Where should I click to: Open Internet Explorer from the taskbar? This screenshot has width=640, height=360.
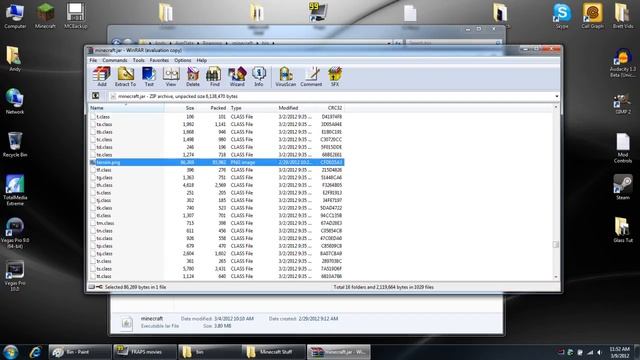(x=36, y=352)
